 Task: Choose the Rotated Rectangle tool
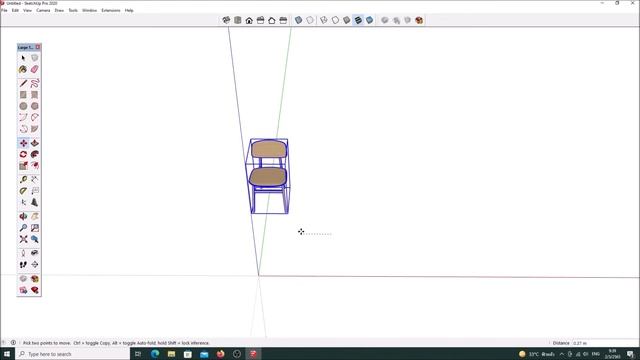35,95
